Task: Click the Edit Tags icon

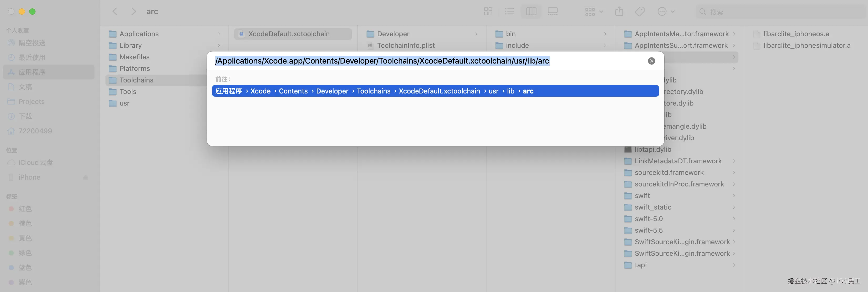Action: pyautogui.click(x=640, y=12)
